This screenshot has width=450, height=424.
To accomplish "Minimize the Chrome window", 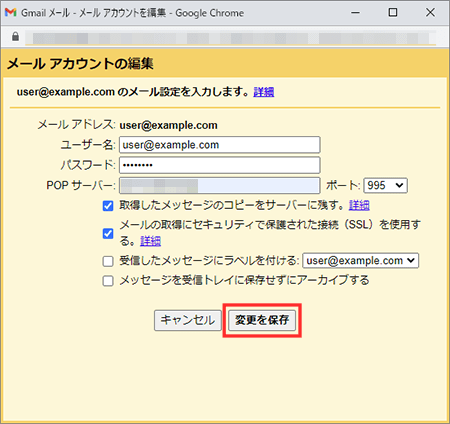I will coord(356,13).
